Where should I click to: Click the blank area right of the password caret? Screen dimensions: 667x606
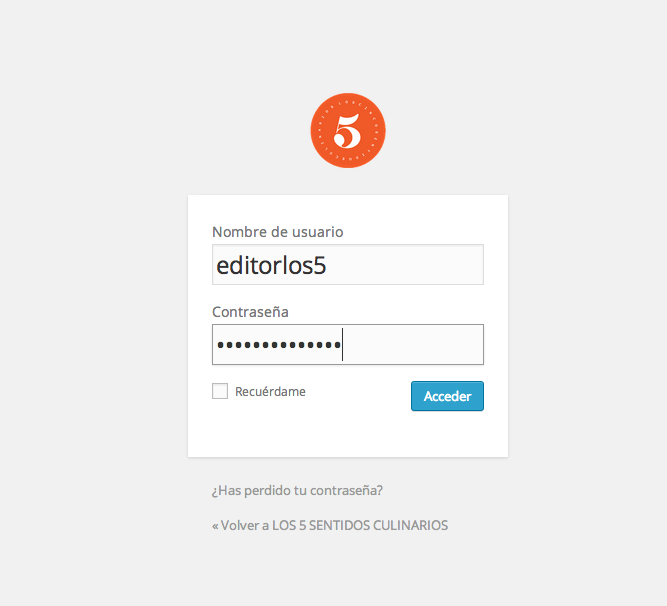point(413,344)
